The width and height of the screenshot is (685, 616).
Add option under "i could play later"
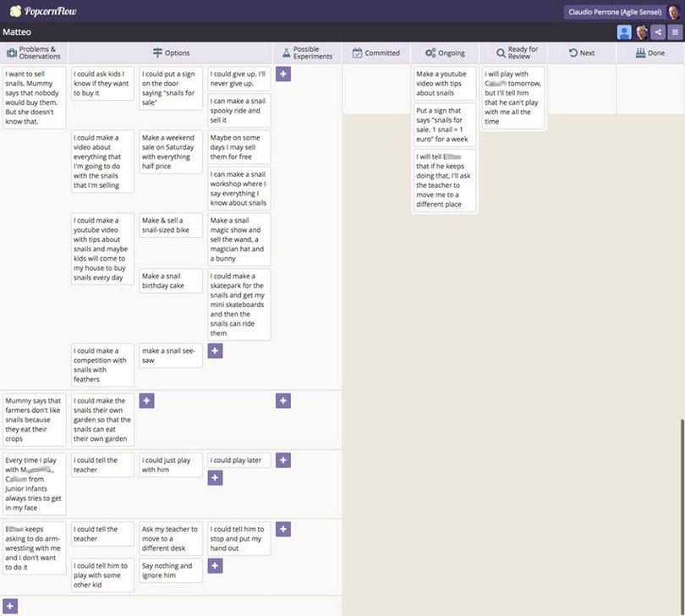[215, 478]
